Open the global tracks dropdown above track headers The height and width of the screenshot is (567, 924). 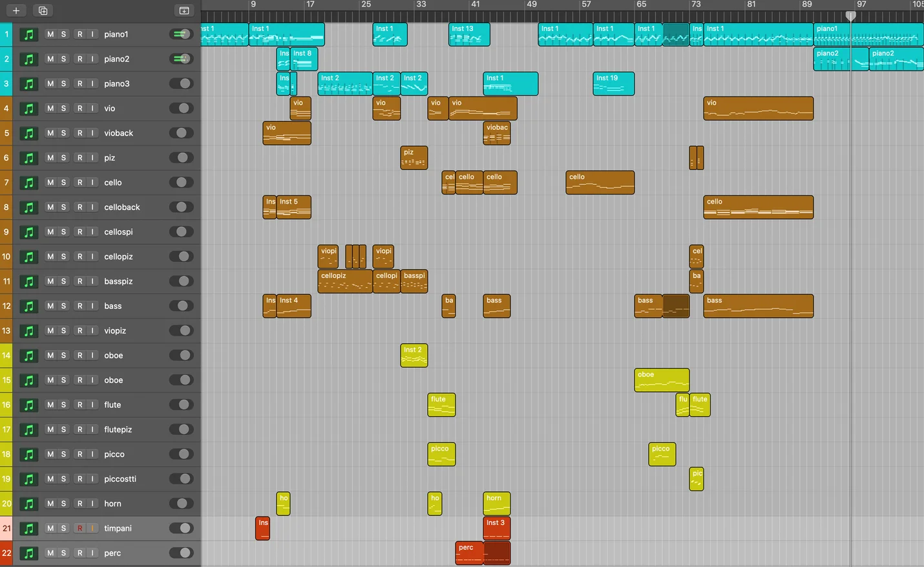coord(184,10)
